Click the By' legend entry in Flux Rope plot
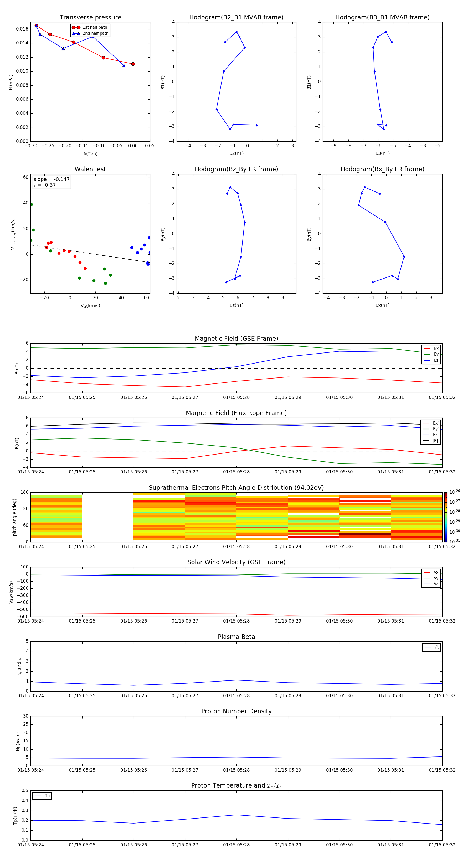Viewport: 473px width, 868px height. click(431, 429)
